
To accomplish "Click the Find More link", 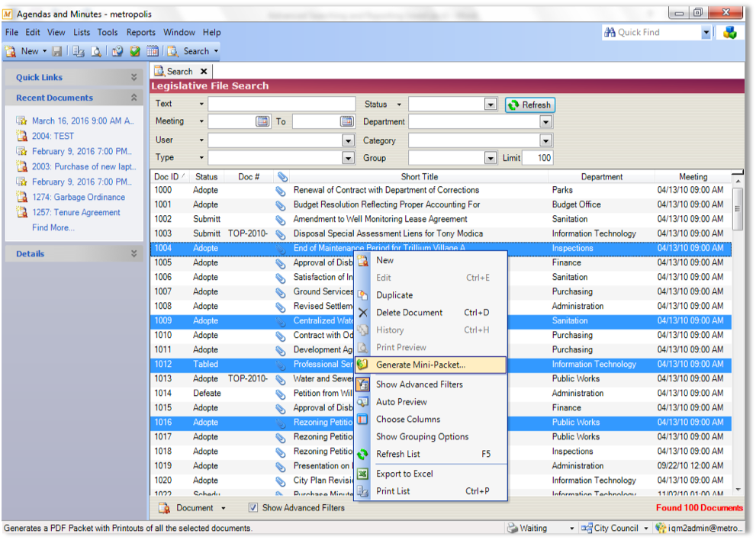I will tap(53, 227).
